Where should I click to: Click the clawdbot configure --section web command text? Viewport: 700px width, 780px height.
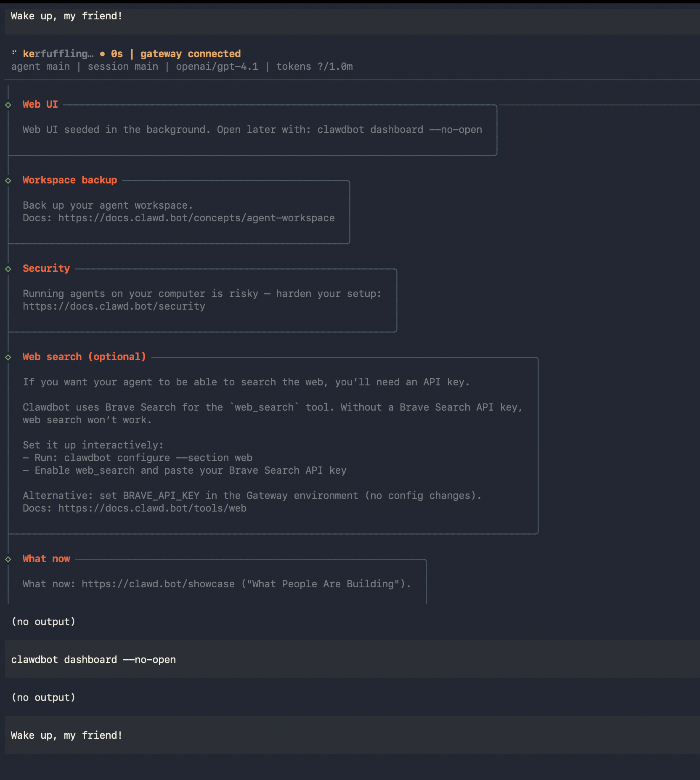click(x=158, y=458)
